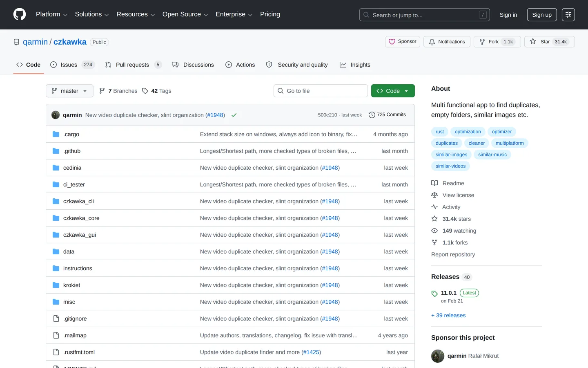Open the .rustfmt.toml file
The width and height of the screenshot is (588, 368).
click(79, 352)
